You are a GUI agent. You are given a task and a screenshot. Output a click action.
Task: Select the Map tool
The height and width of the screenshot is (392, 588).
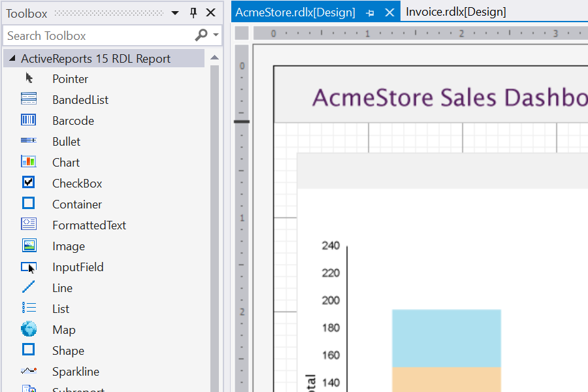(63, 329)
